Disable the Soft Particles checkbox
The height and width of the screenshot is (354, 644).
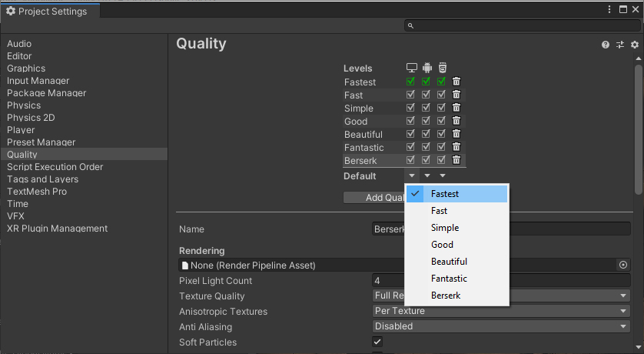(x=377, y=342)
